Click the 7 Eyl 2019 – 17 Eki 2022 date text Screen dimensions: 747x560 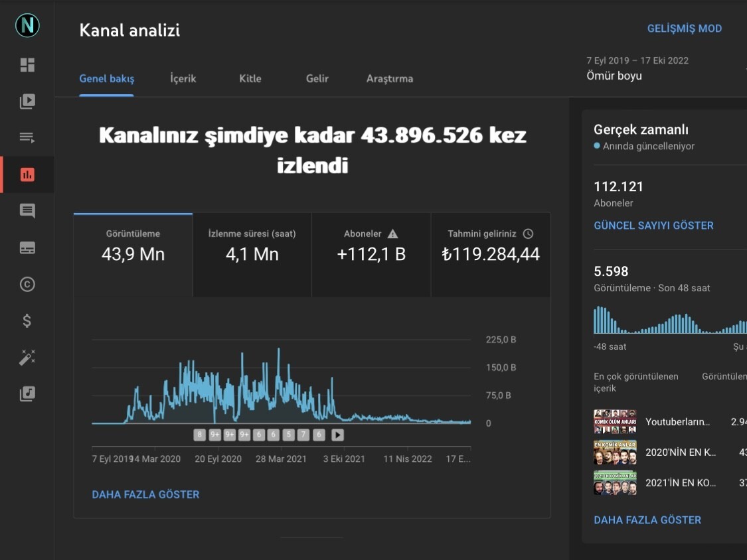(x=637, y=60)
